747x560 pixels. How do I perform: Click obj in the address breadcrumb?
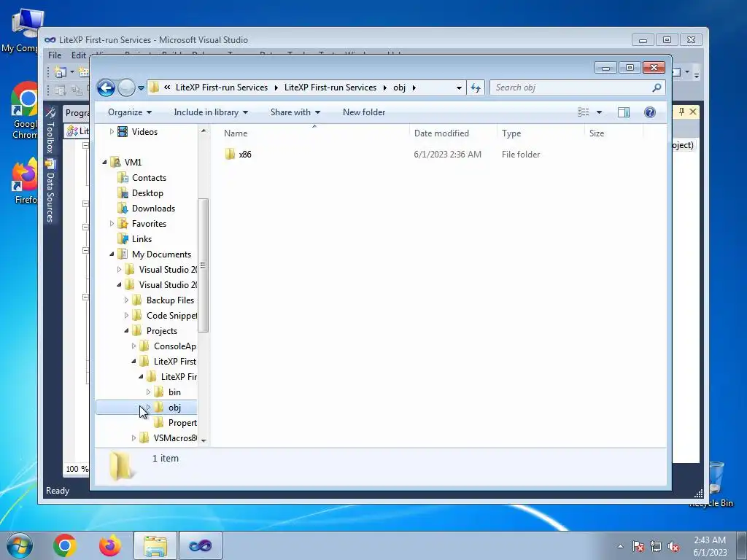pos(399,87)
